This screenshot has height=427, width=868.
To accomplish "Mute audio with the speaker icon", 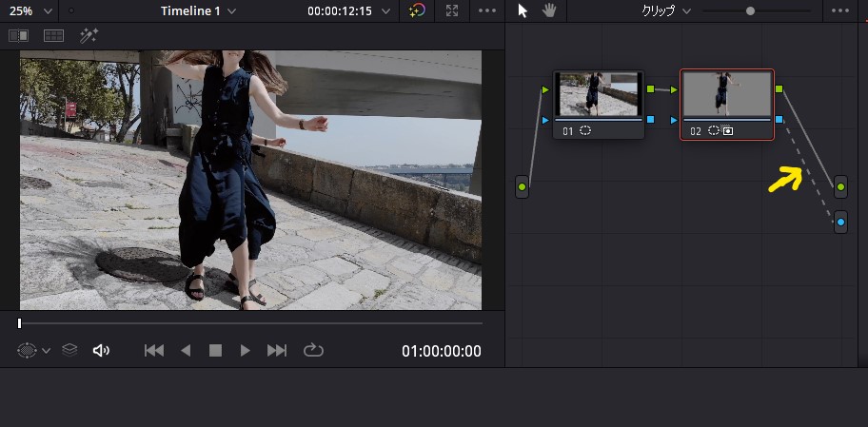I will tap(101, 350).
